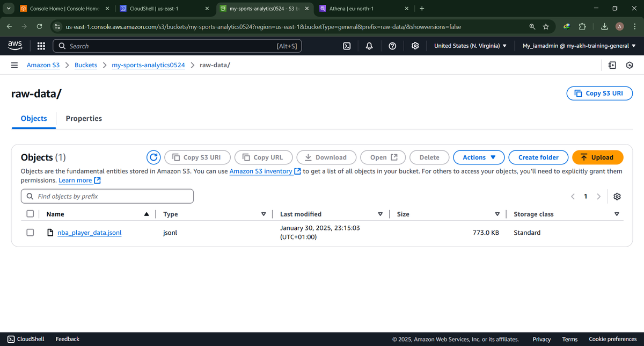Click the hexagon icon beside info panel icon
Image resolution: width=644 pixels, height=346 pixels.
[630, 65]
